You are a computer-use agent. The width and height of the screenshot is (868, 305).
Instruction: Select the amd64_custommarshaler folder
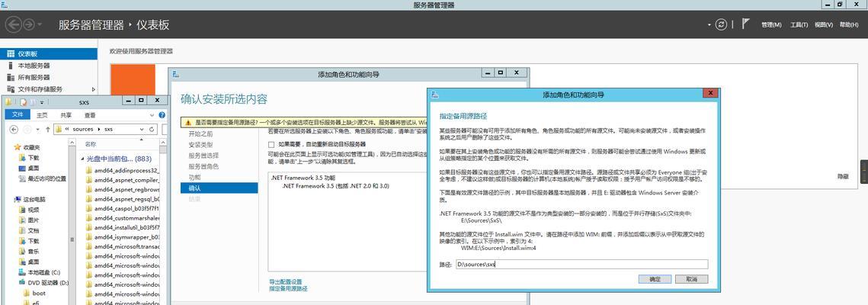coord(123,218)
